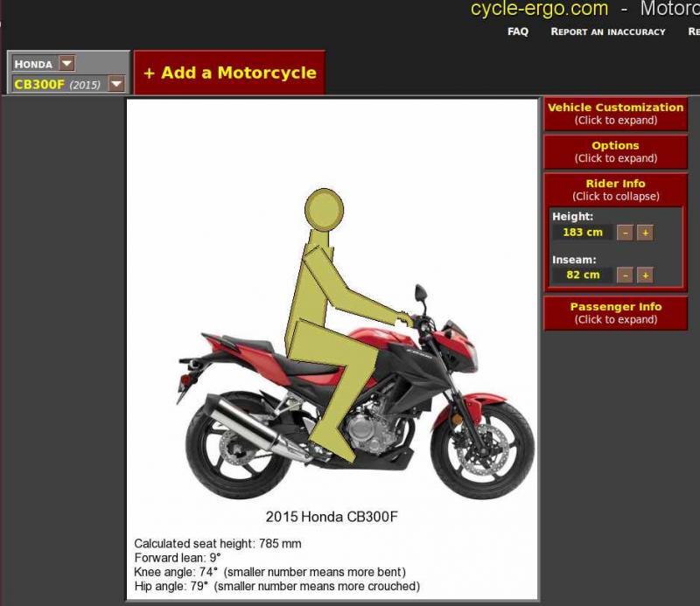Open the Honda make dropdown arrow

(x=67, y=63)
